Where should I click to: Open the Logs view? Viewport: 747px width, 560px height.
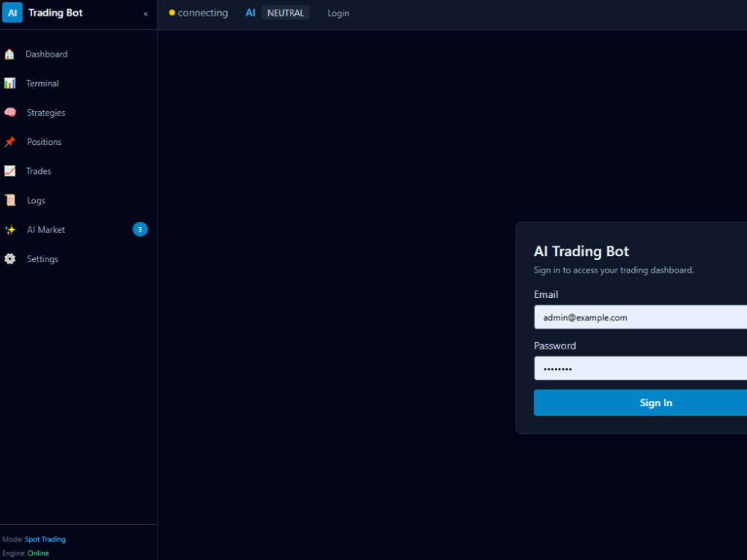[36, 200]
